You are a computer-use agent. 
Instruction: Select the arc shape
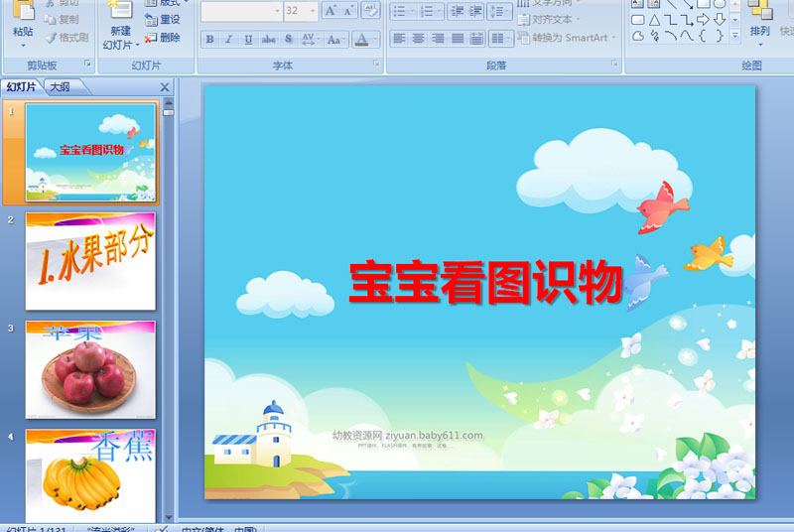click(671, 36)
